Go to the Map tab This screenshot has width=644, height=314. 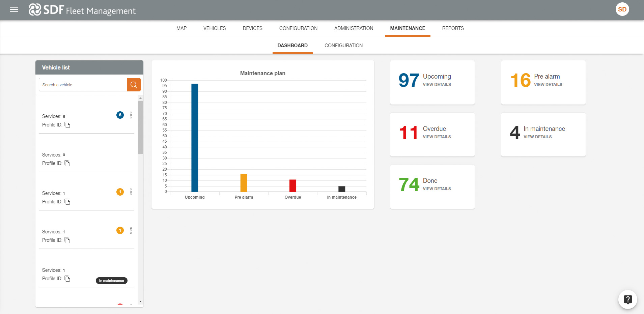pos(181,28)
